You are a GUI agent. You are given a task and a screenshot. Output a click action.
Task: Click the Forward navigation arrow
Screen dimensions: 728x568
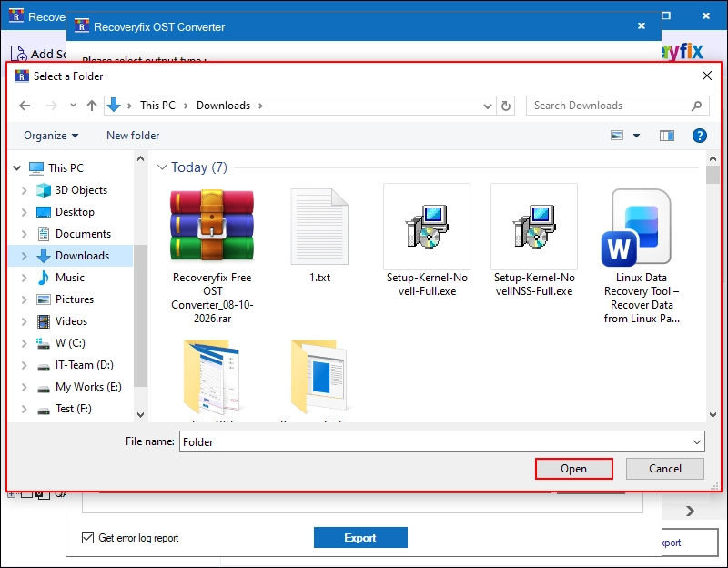point(52,106)
